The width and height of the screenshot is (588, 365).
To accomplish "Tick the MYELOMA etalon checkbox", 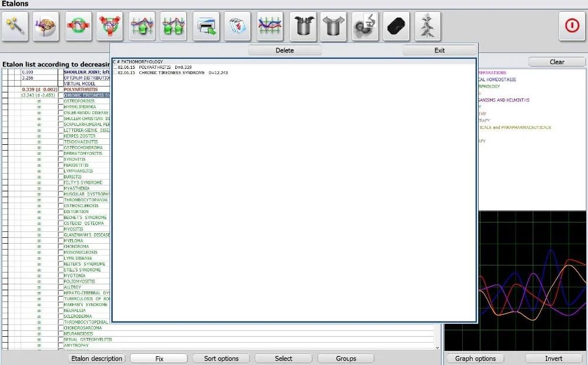I will point(61,241).
